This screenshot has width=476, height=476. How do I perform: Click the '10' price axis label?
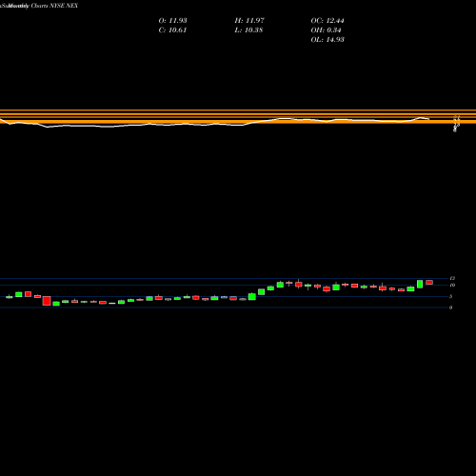click(452, 285)
